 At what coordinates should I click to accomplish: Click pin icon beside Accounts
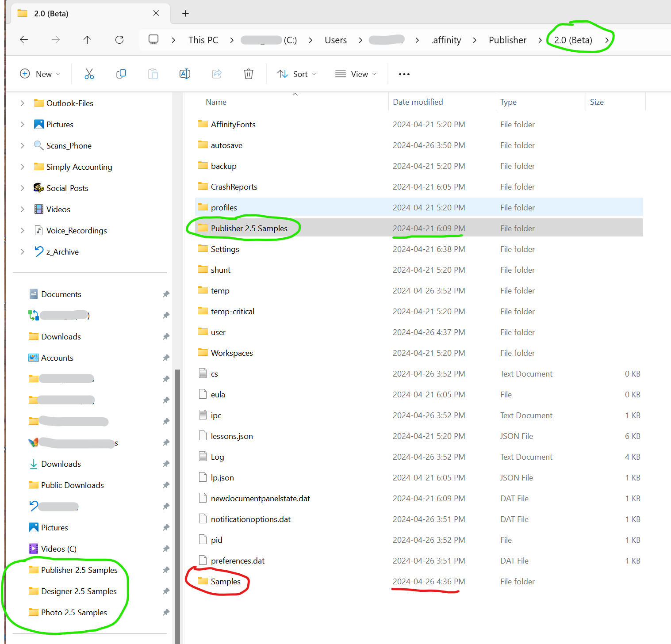click(166, 358)
